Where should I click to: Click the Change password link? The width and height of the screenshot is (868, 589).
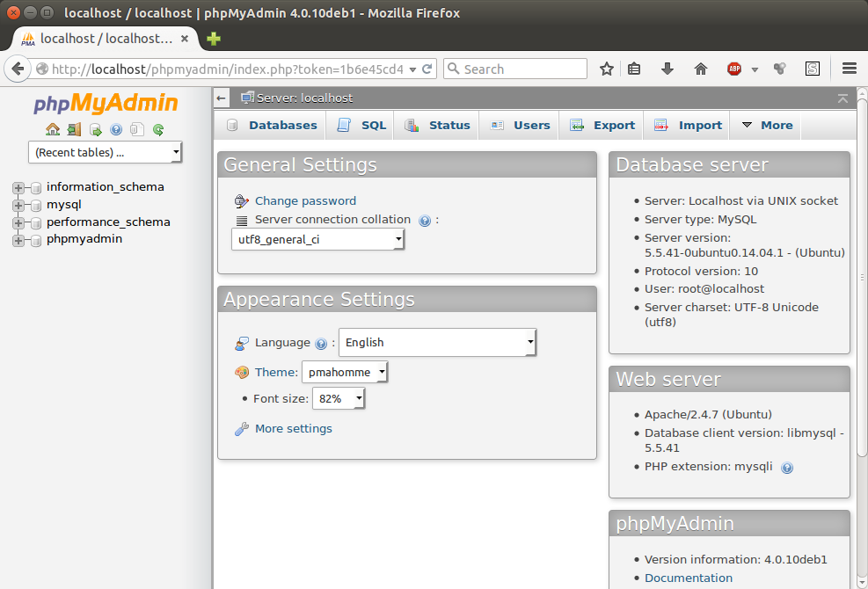click(305, 201)
